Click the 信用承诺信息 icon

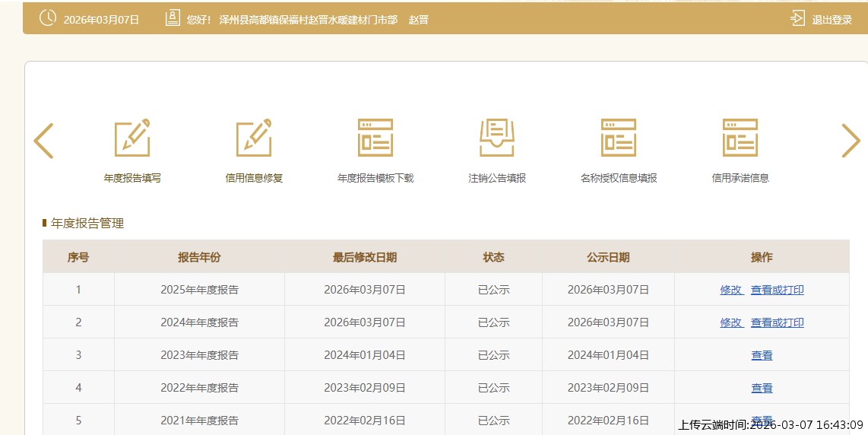pos(740,138)
